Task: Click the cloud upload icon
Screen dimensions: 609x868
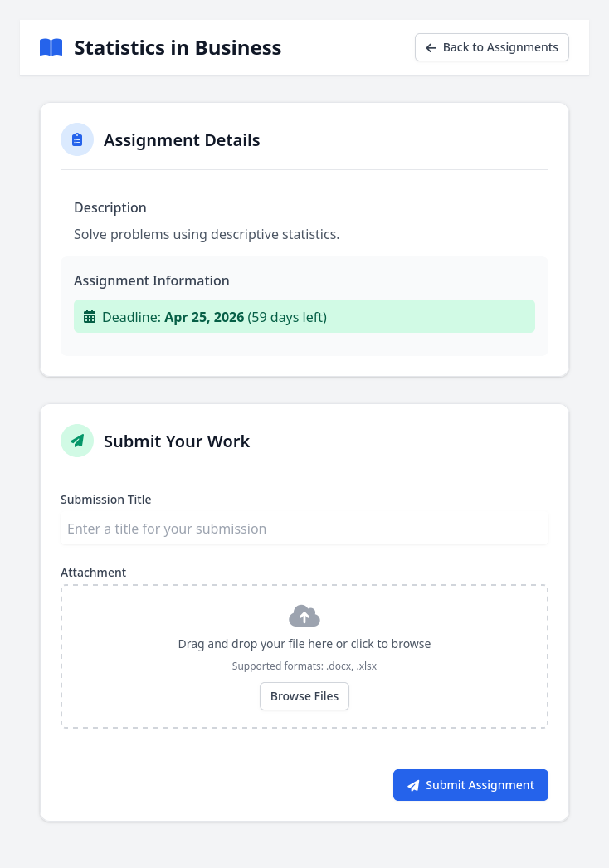Action: tap(304, 616)
